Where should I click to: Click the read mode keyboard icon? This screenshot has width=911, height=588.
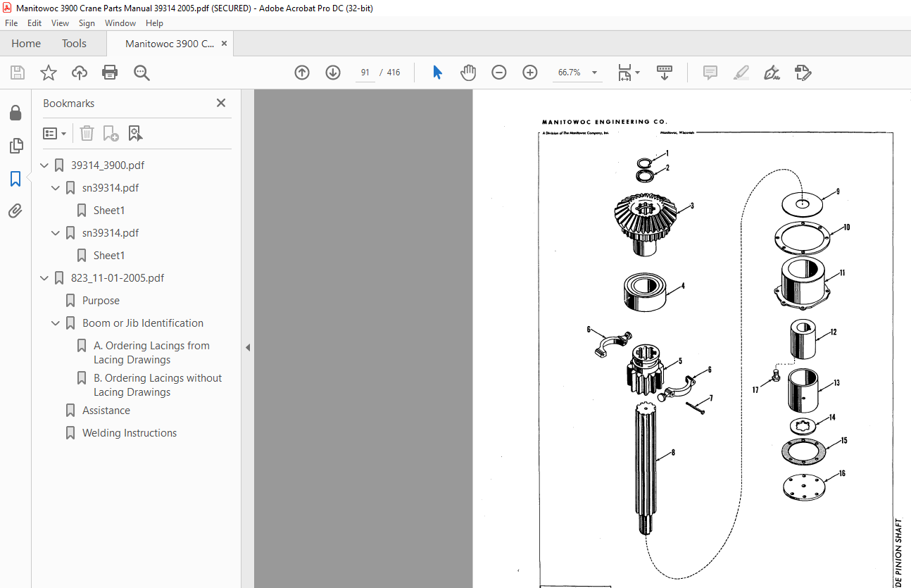[664, 73]
